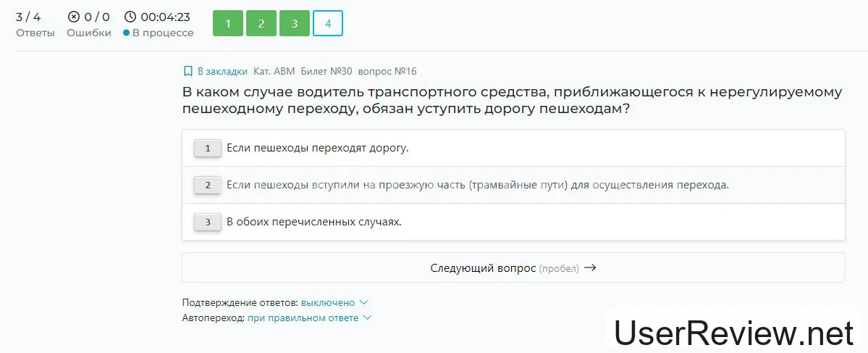This screenshot has width=868, height=353.
Task: Click the circled-X errors icon
Action: [73, 17]
